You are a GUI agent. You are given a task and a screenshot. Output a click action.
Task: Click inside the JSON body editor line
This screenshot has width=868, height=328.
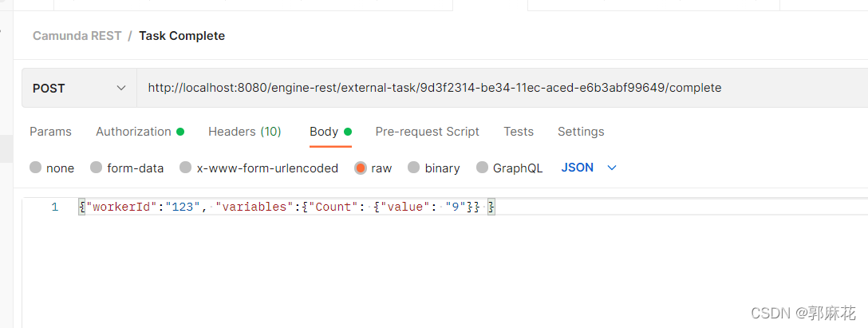coord(473,207)
